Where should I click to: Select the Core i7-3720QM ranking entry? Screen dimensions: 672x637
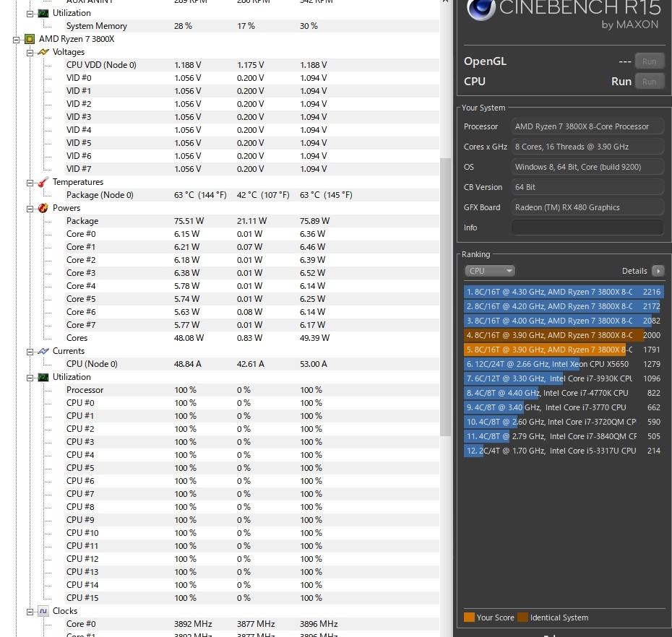point(564,422)
